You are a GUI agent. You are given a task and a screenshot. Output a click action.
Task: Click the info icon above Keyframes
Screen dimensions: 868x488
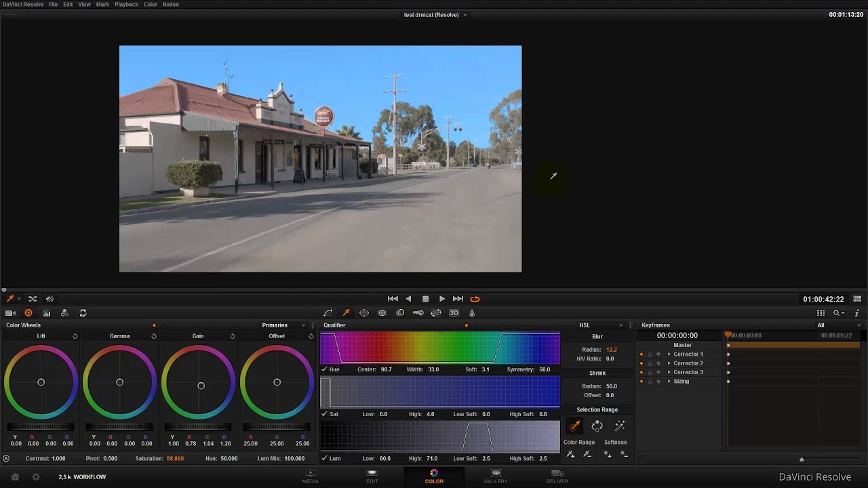point(857,312)
